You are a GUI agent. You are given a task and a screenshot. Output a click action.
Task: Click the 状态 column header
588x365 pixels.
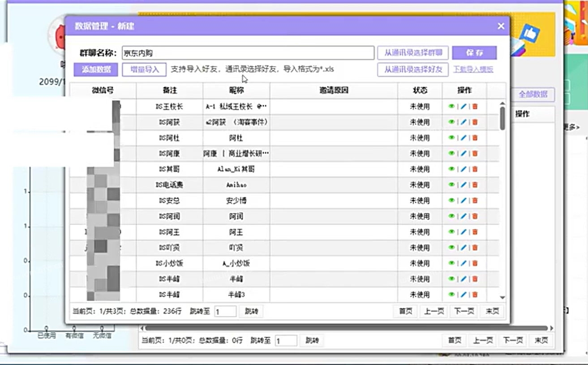click(420, 90)
